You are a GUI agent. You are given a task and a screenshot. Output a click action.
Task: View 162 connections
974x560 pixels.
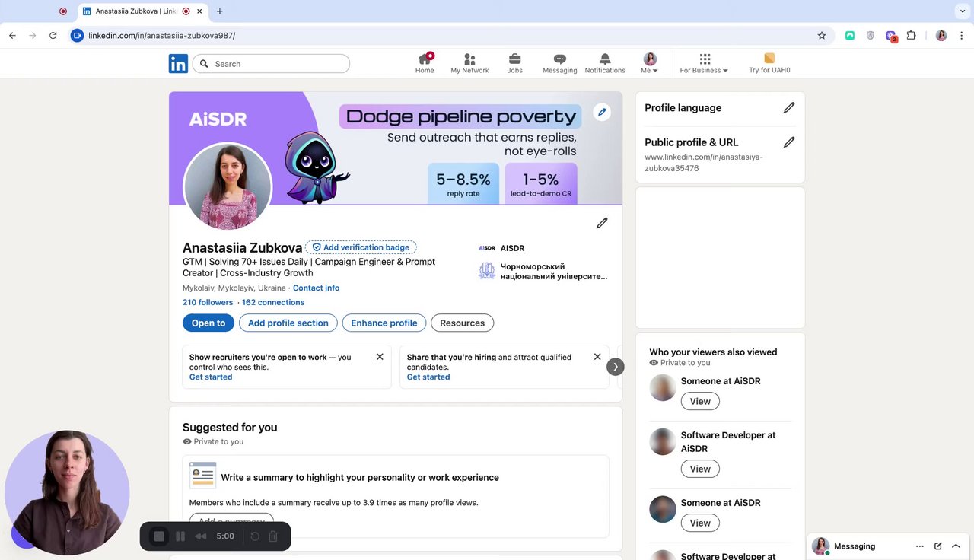[x=273, y=302]
